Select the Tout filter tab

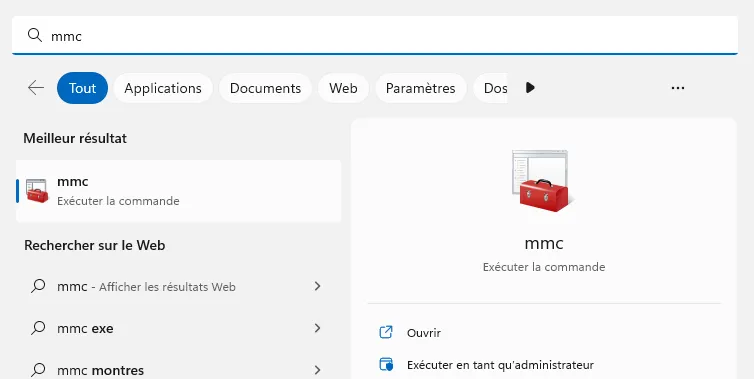82,88
